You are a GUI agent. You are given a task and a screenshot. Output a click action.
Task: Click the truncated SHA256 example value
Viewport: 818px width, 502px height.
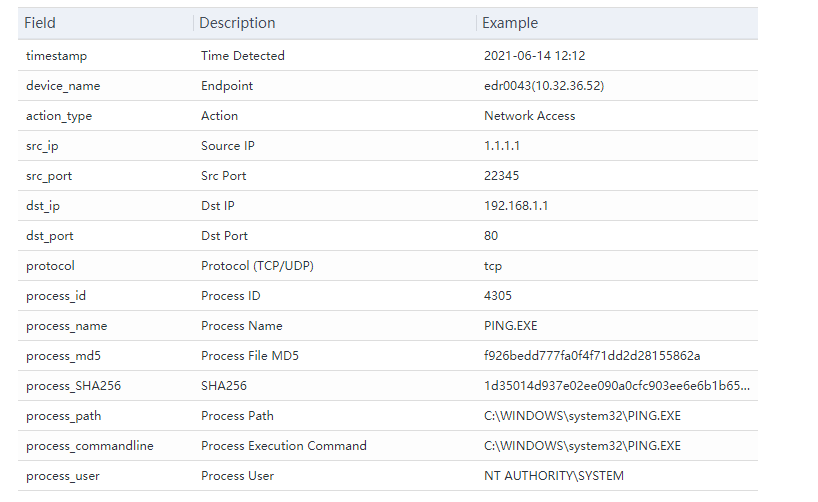(x=616, y=386)
